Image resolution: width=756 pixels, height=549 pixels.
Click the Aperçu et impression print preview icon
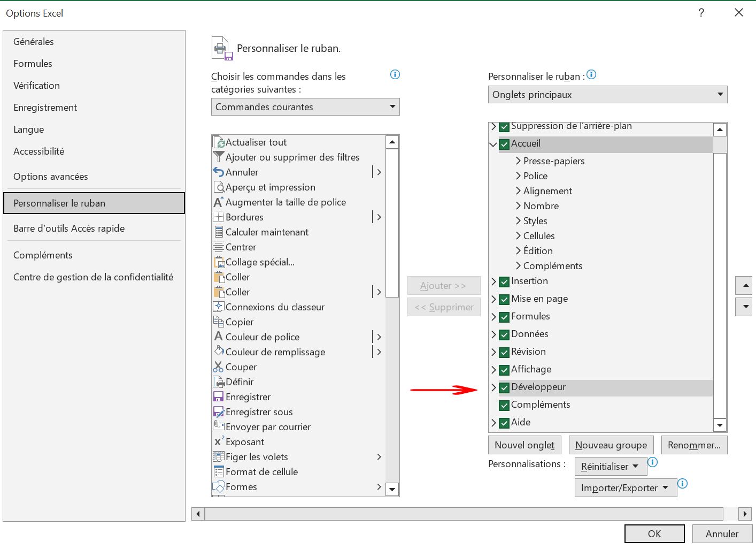(x=219, y=187)
